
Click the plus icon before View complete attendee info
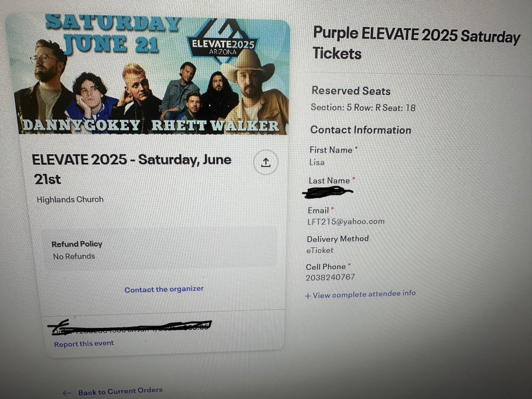tap(308, 296)
